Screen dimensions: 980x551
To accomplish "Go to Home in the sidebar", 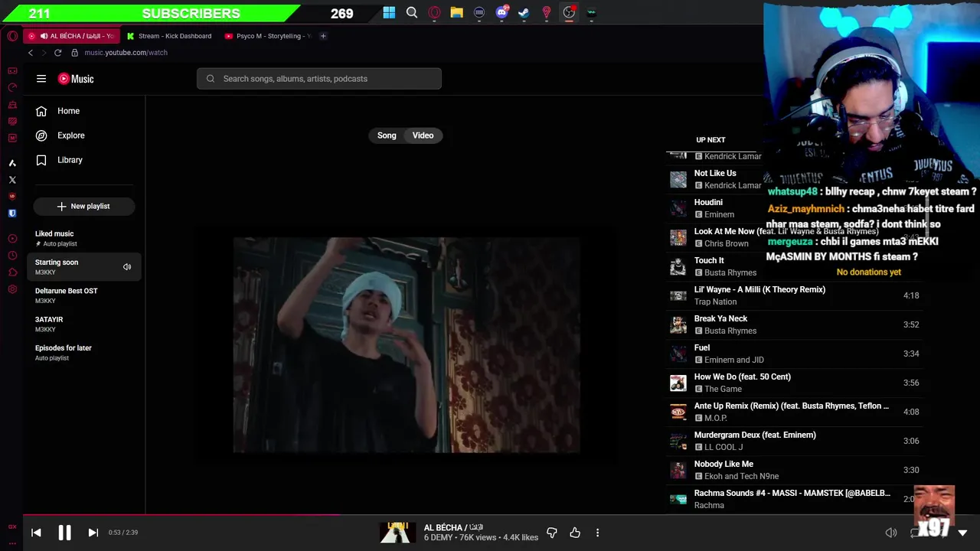I will [84, 111].
